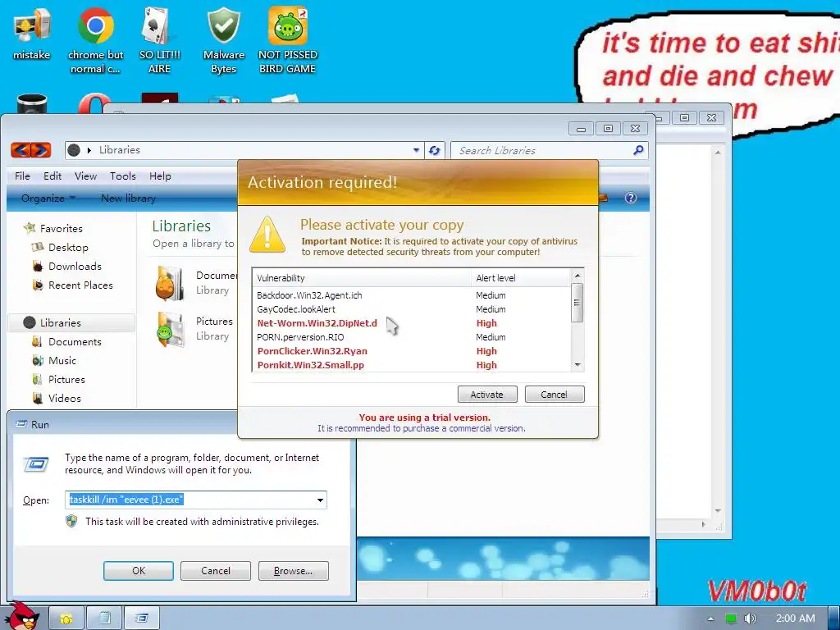Select Net-Worm.Win32.DipNet.d row
The width and height of the screenshot is (840, 630).
pyautogui.click(x=411, y=323)
